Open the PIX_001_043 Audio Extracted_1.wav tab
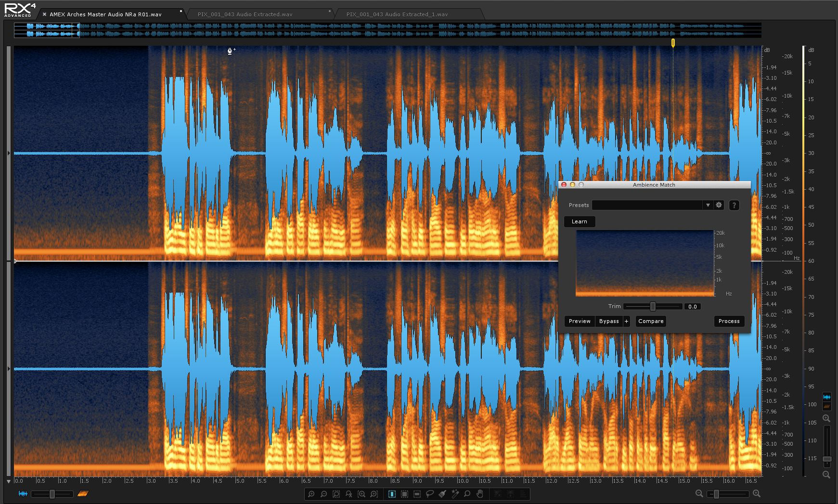Image resolution: width=838 pixels, height=504 pixels. pyautogui.click(x=397, y=14)
